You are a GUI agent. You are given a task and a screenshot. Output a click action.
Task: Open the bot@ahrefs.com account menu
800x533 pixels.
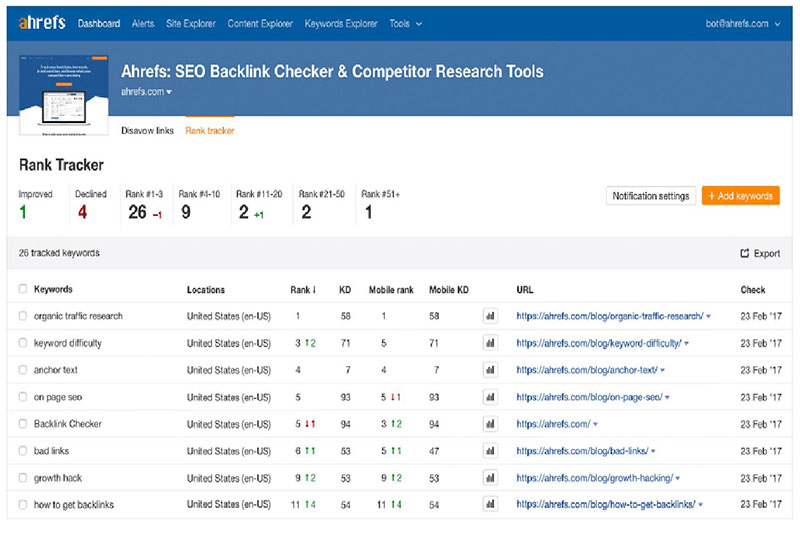pyautogui.click(x=743, y=23)
